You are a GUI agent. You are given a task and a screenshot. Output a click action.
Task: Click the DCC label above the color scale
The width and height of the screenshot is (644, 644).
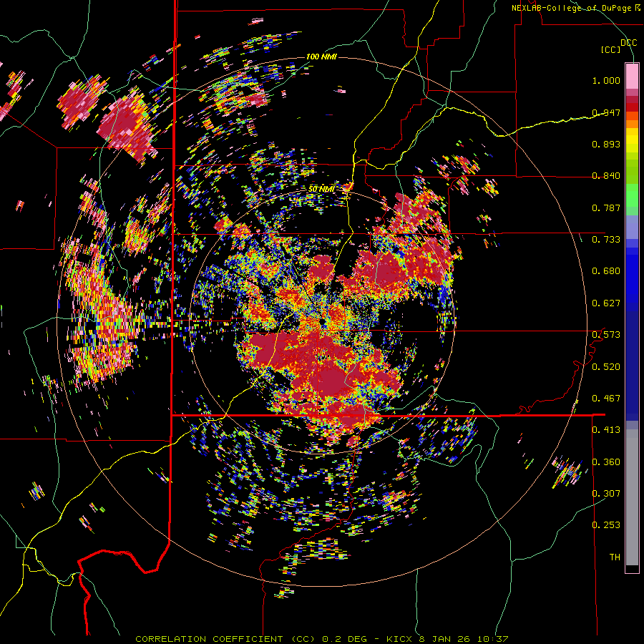(628, 42)
